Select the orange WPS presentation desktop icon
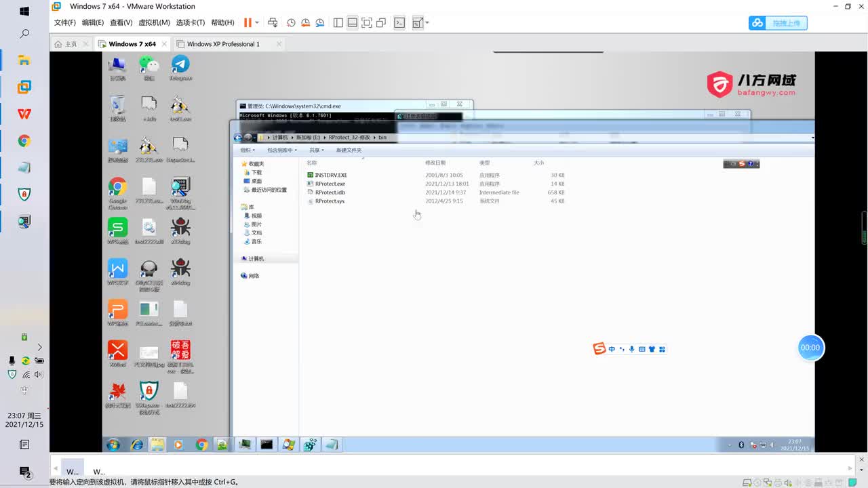The height and width of the screenshot is (488, 868). 117,312
